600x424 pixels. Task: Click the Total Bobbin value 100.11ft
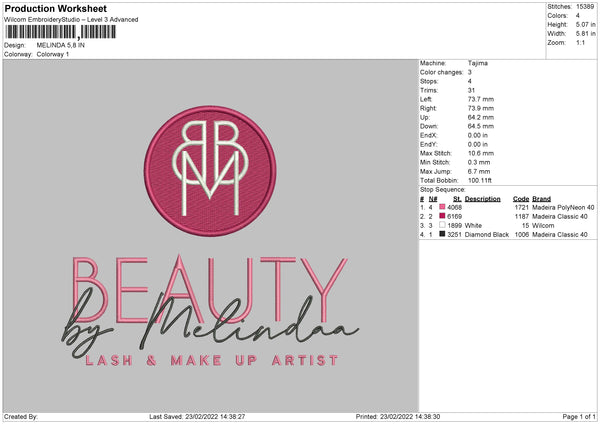479,180
